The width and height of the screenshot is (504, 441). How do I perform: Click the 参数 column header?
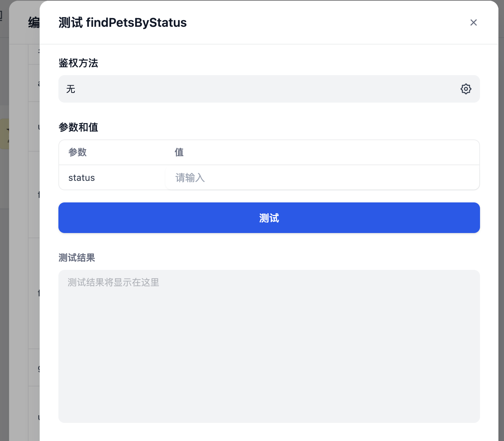tap(78, 152)
